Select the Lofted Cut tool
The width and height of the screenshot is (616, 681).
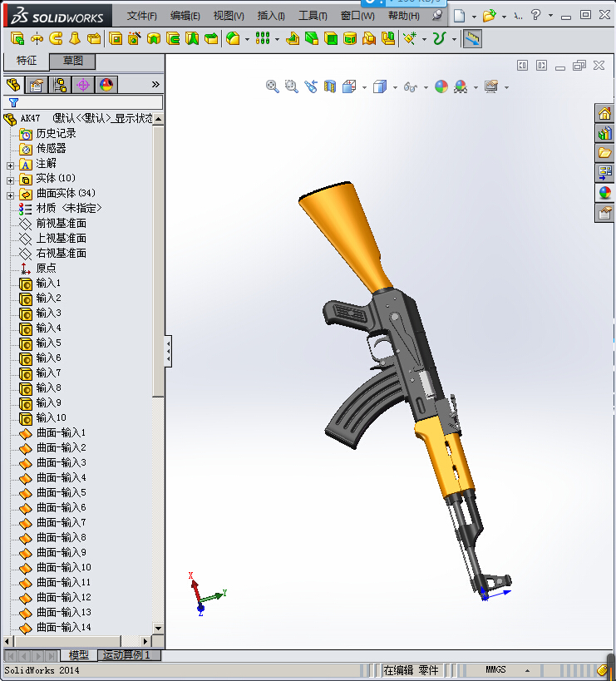coord(192,38)
